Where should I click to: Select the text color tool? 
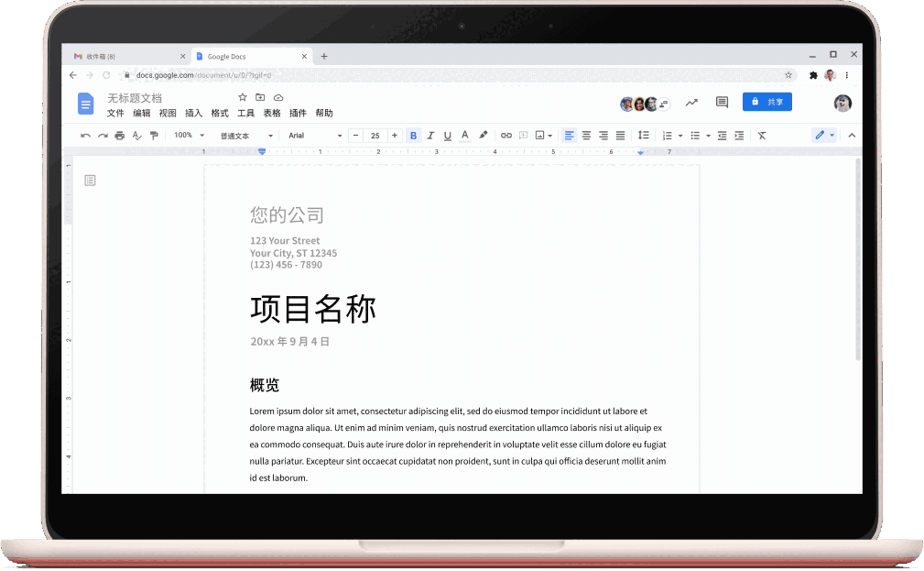coord(464,135)
